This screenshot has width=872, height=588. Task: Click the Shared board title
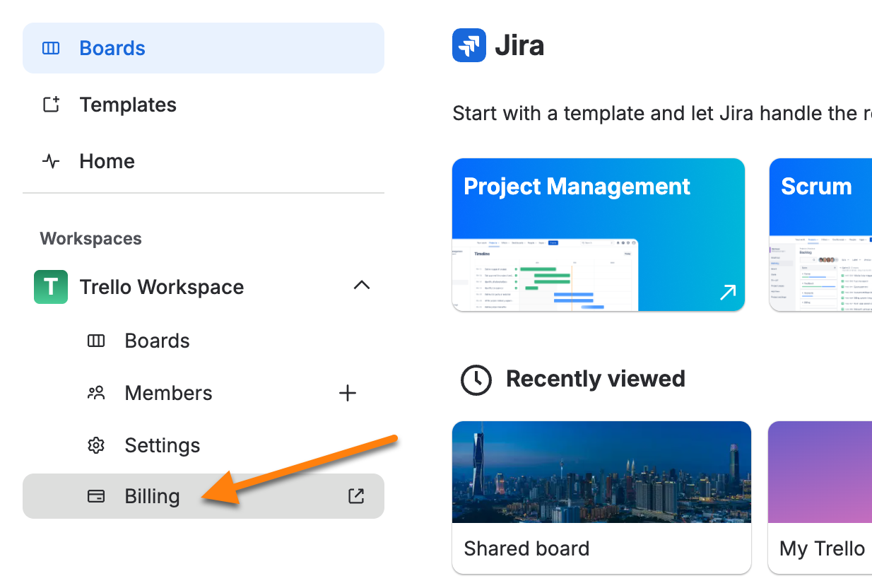526,548
